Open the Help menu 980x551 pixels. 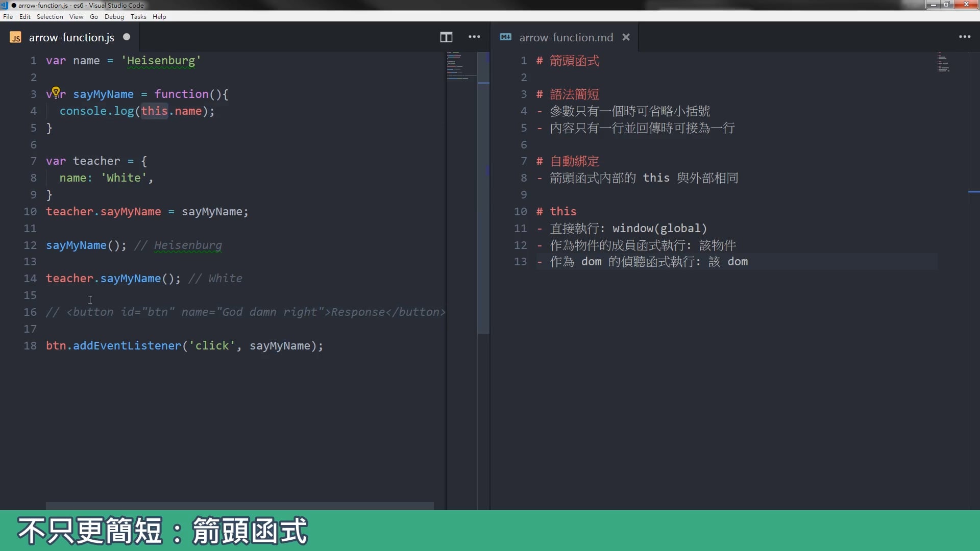159,17
